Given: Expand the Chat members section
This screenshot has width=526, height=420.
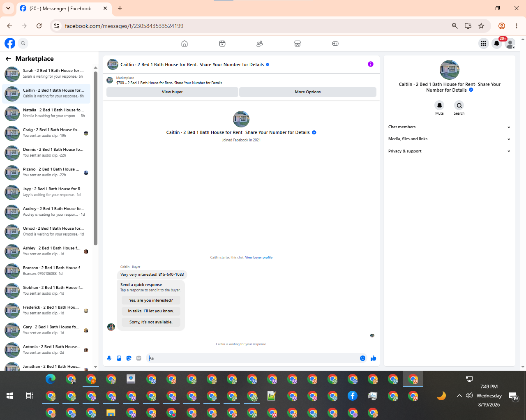Looking at the screenshot, I should (449, 127).
